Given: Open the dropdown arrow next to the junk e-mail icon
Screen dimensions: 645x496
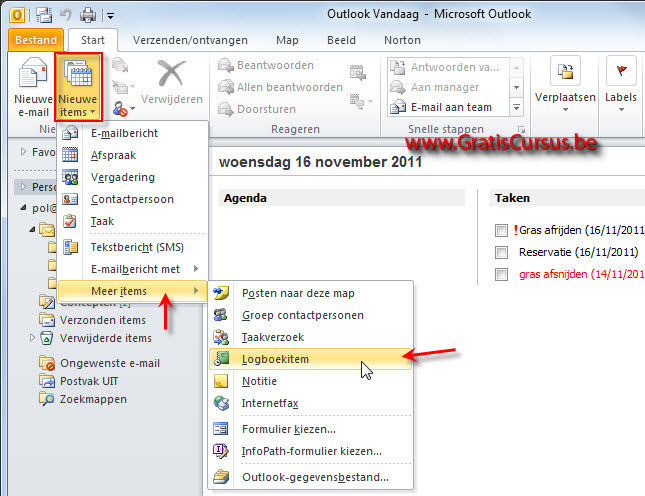Looking at the screenshot, I should 132,109.
